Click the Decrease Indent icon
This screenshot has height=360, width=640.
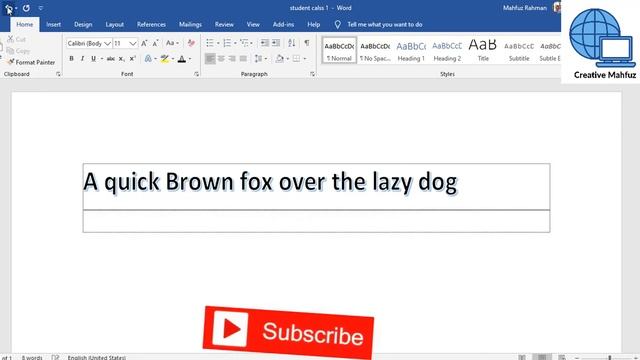264,43
